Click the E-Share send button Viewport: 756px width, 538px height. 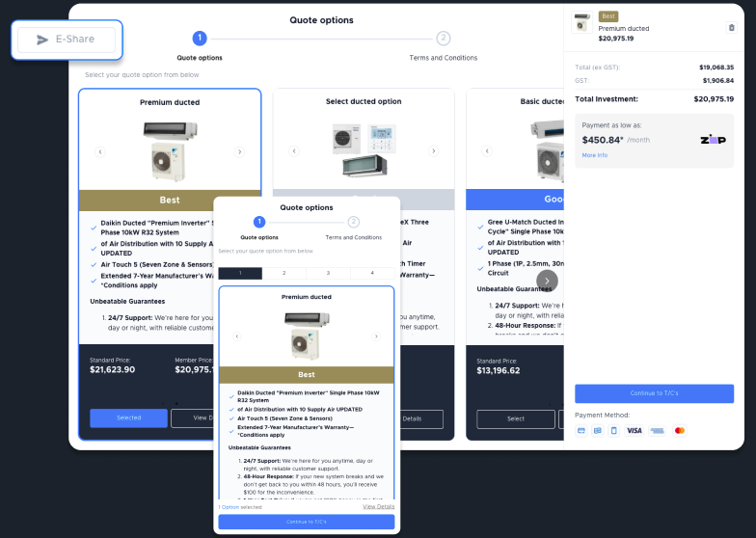coord(67,40)
